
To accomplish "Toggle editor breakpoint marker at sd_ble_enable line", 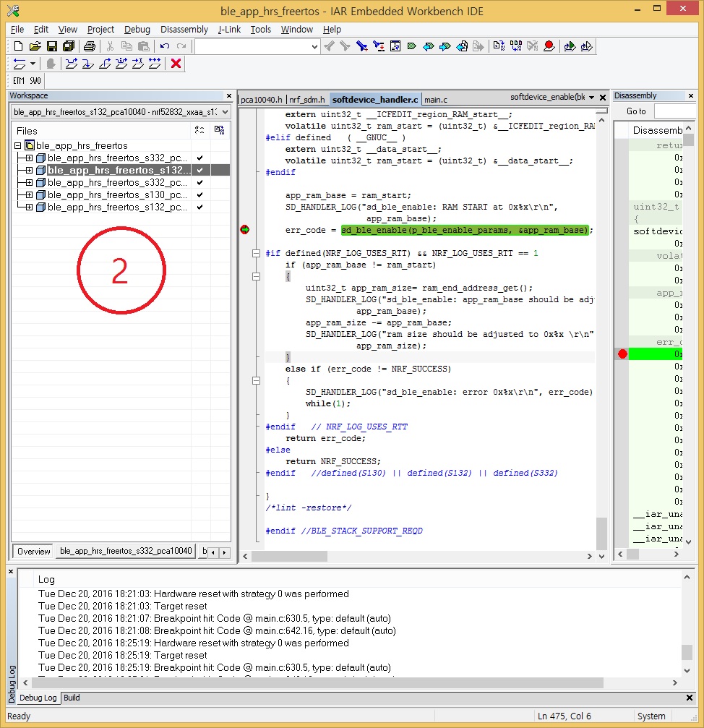I will tap(244, 230).
